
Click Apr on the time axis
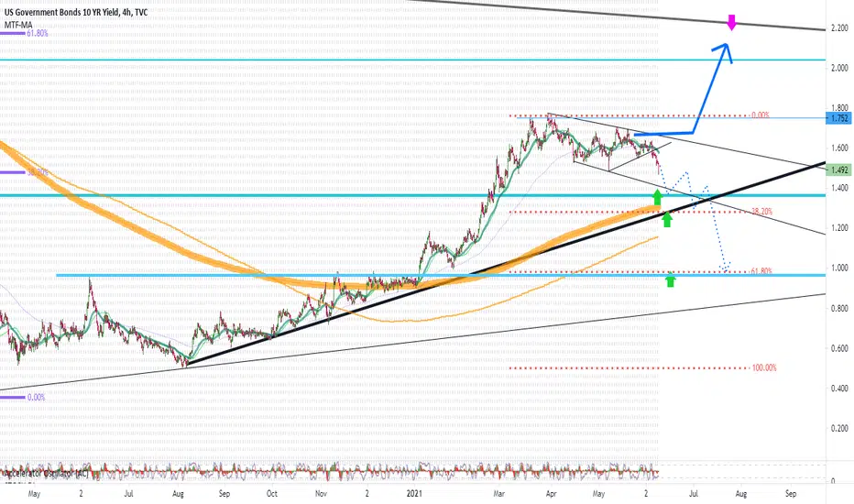[x=552, y=494]
